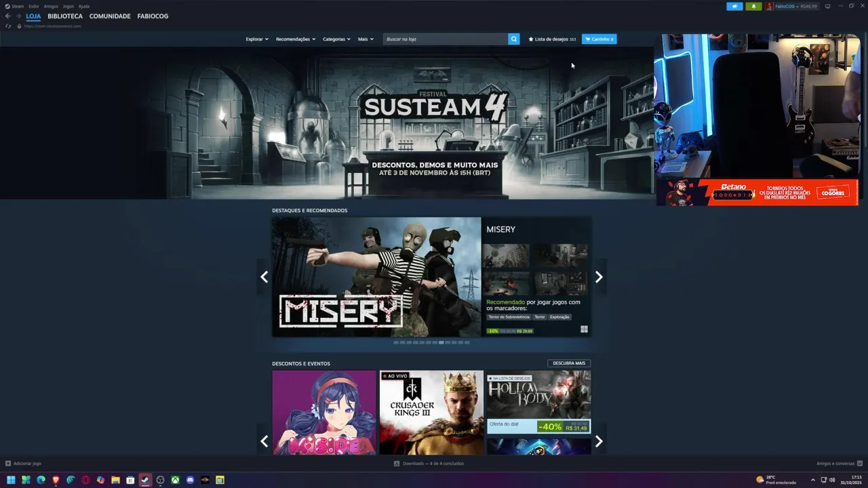Open Xbox app from the taskbar
868x488 pixels.
(x=175, y=480)
